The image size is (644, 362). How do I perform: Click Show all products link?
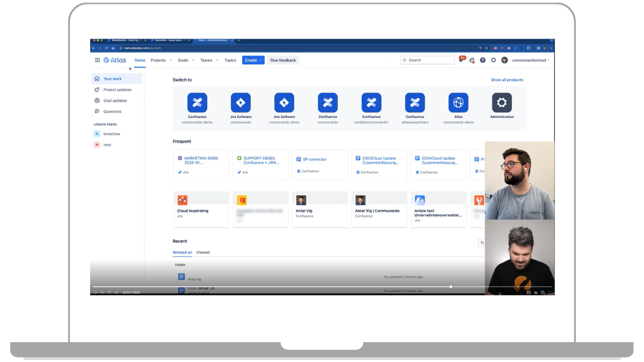(x=507, y=80)
